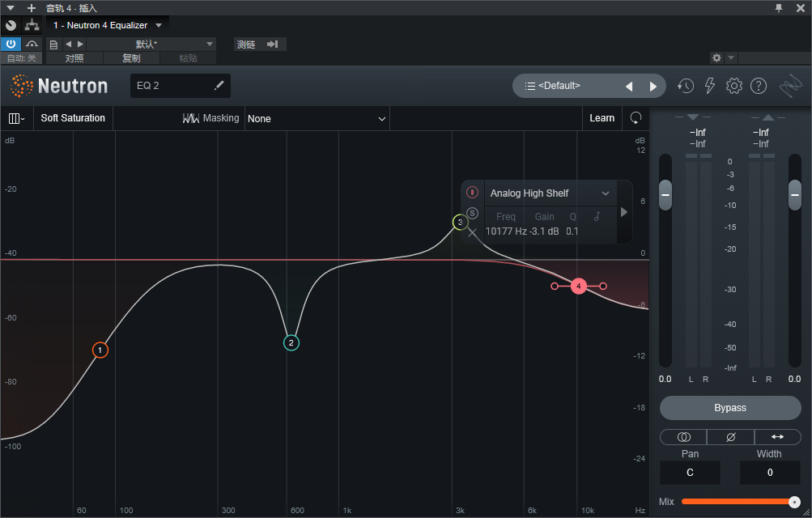Go to next host preset arrow

pyautogui.click(x=80, y=44)
